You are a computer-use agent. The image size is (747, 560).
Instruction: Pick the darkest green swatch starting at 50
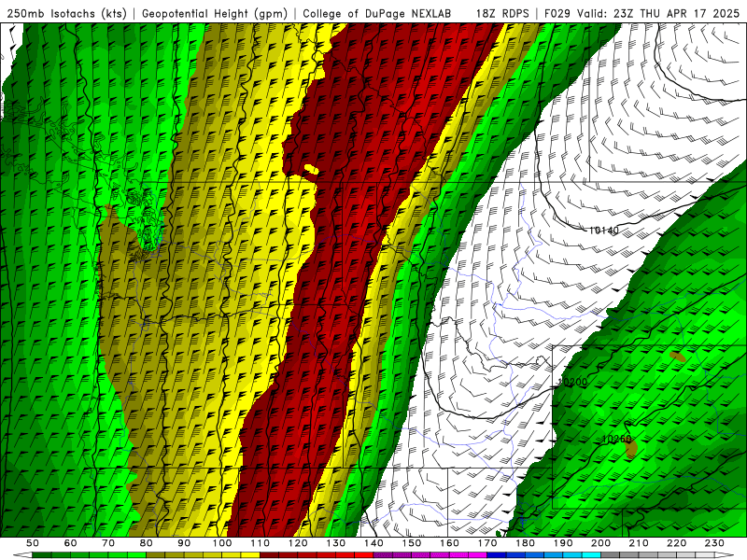pyautogui.click(x=41, y=555)
